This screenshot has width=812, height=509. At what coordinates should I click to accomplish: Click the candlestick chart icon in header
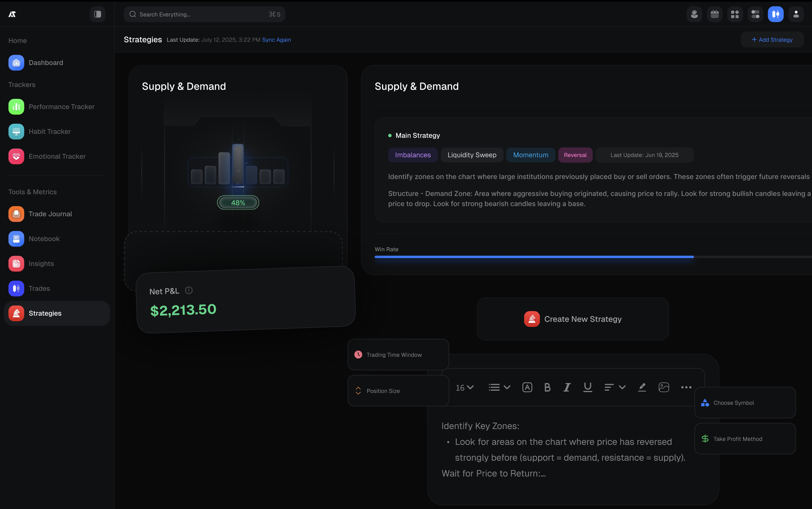click(775, 14)
